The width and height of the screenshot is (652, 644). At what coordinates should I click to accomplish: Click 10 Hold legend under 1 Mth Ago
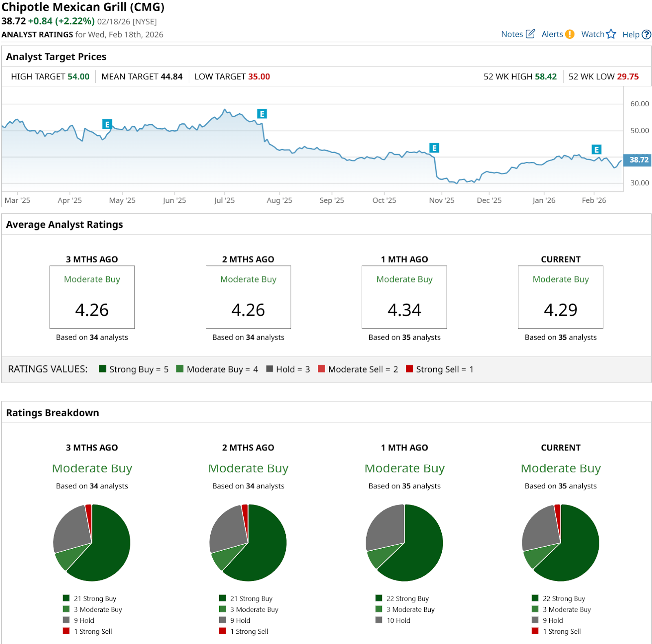point(398,620)
